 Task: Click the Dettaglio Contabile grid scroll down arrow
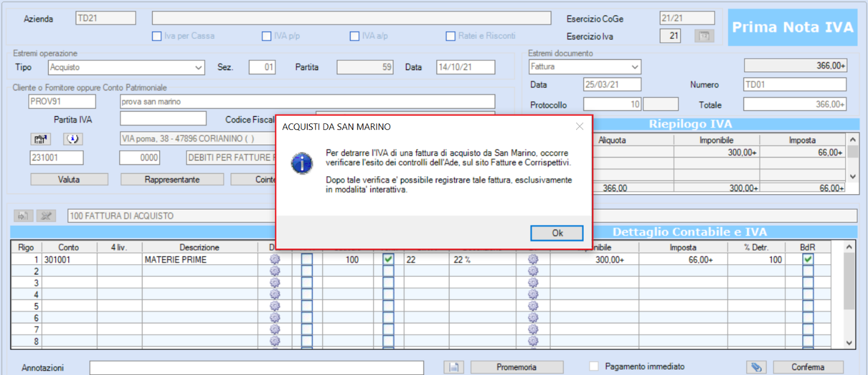click(849, 342)
